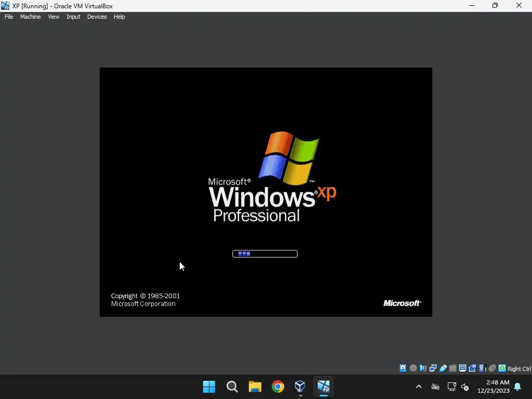Launch File Explorer from the taskbar
532x399 pixels.
255,387
